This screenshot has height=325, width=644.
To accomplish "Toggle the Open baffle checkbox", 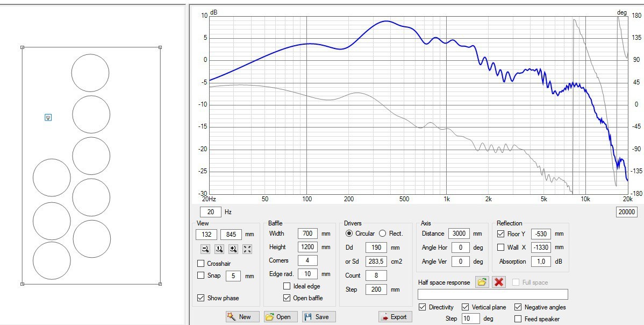I will point(287,298).
